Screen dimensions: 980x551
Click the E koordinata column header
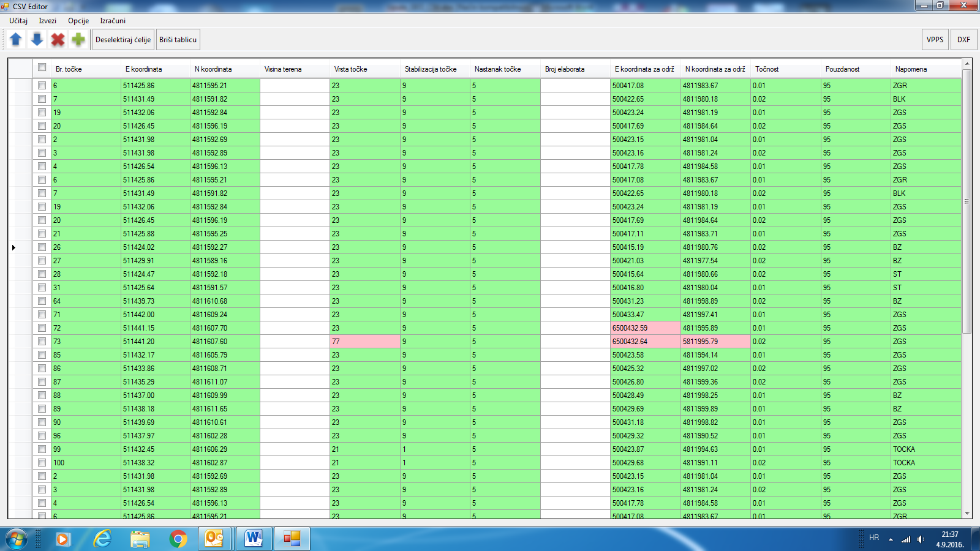tap(156, 69)
